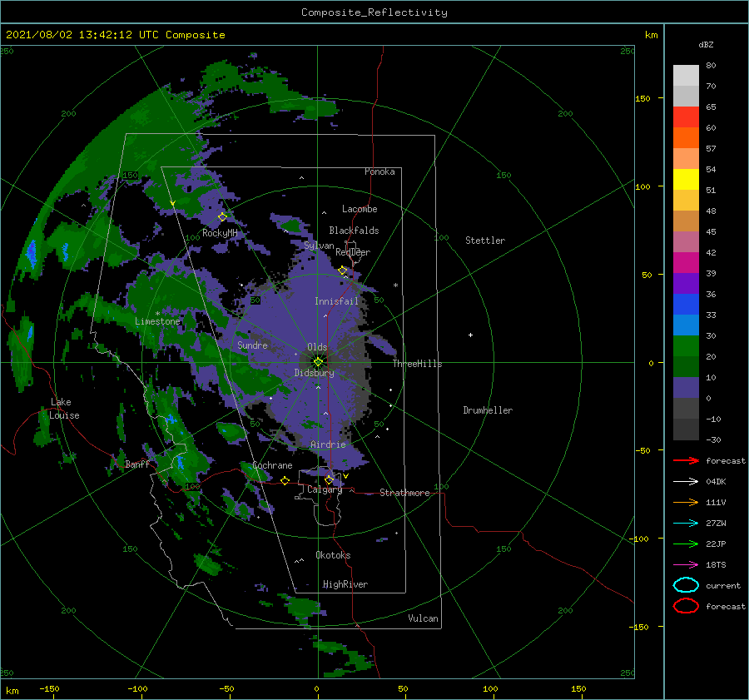Click the Okotoks label on the map
This screenshot has height=700, width=749.
click(x=333, y=555)
